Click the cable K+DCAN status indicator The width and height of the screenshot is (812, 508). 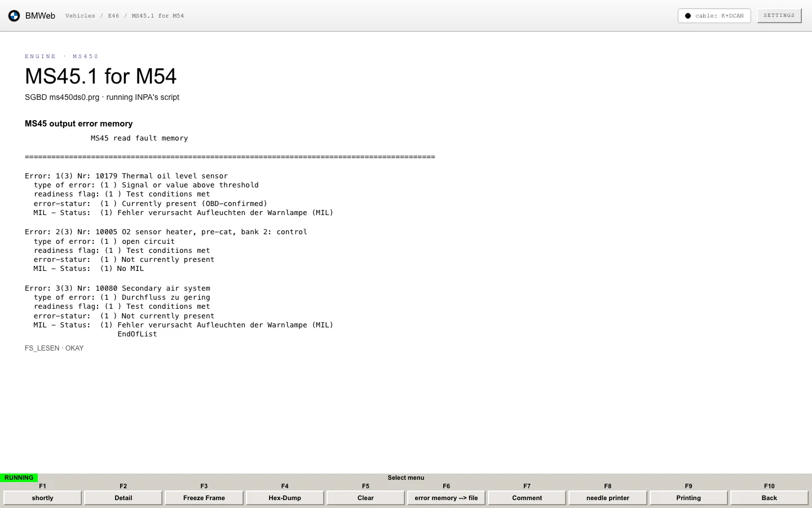[714, 16]
